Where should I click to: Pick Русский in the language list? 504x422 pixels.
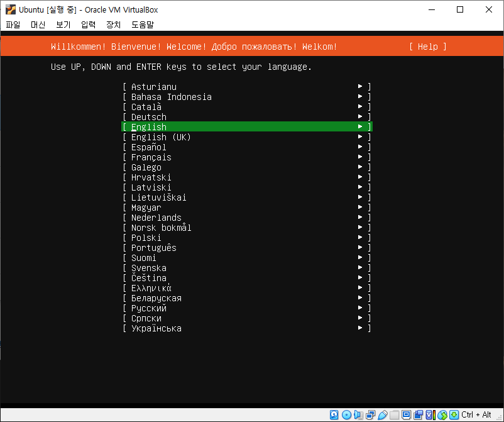coord(247,308)
